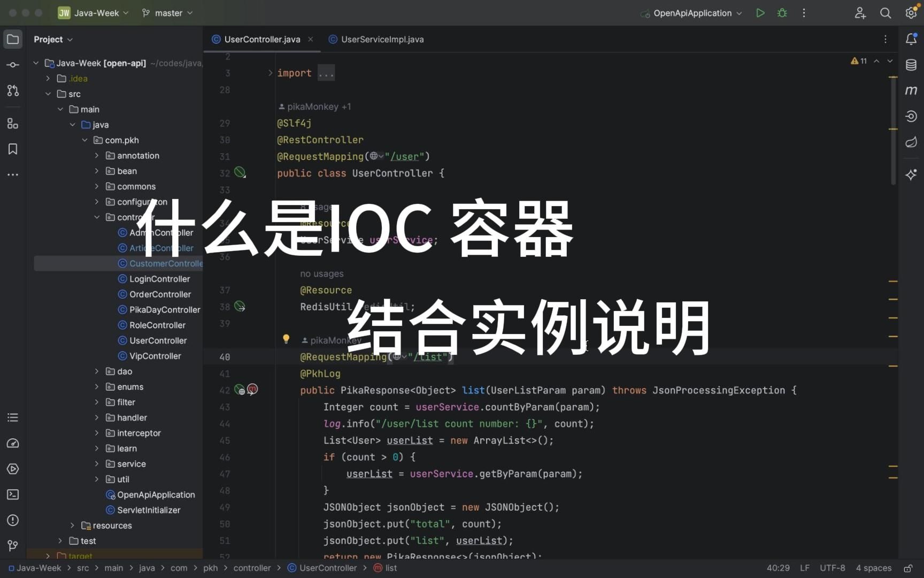Go to previous highlighted problem arrow

click(877, 61)
